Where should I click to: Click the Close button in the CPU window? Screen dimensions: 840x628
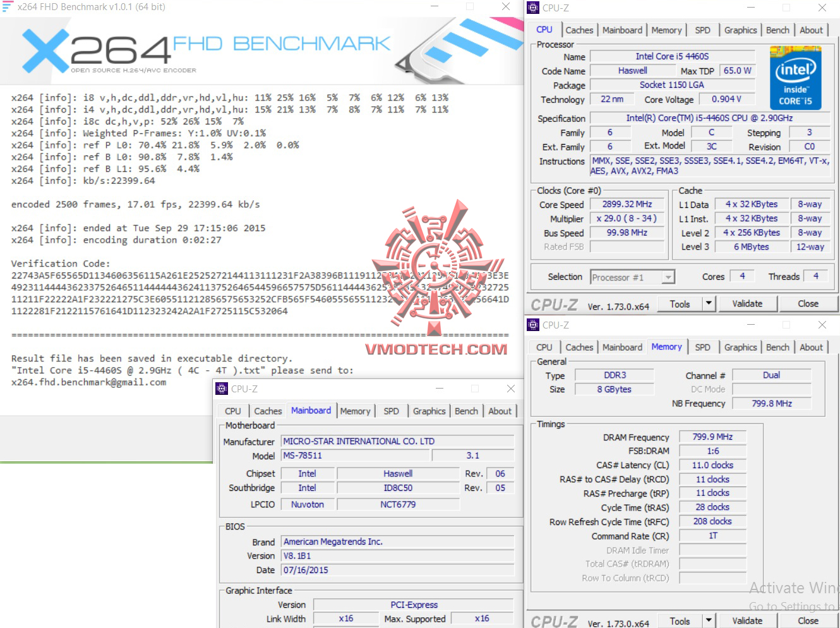point(808,304)
